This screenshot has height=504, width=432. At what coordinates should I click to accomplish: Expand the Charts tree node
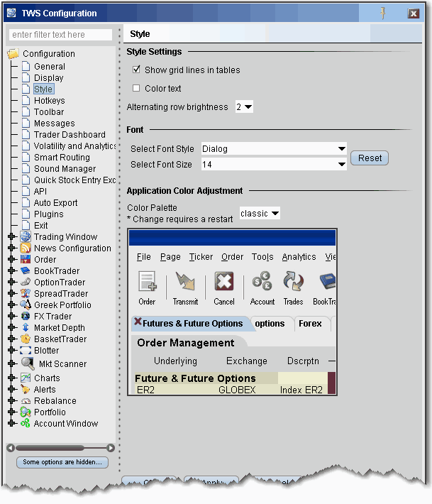point(12,378)
